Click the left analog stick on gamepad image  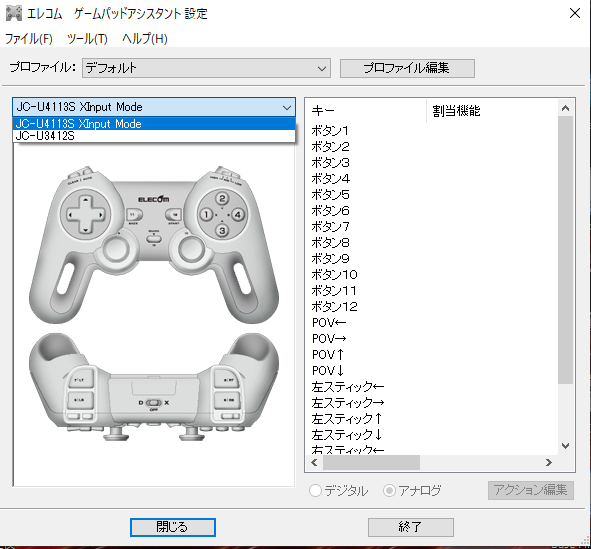point(116,249)
